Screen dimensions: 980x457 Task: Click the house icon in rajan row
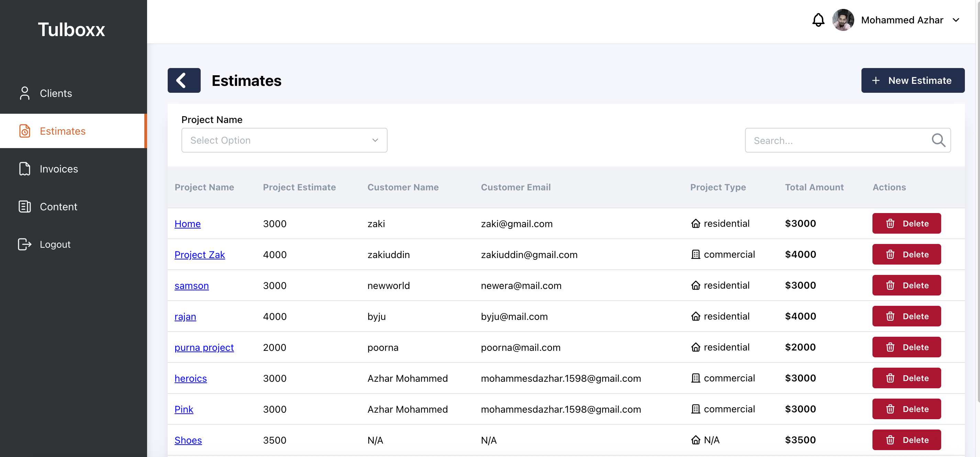click(695, 316)
